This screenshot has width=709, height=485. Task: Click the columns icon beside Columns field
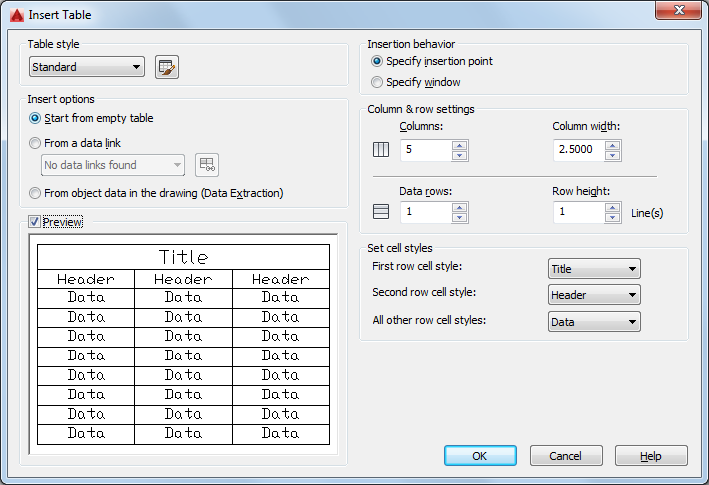[381, 150]
